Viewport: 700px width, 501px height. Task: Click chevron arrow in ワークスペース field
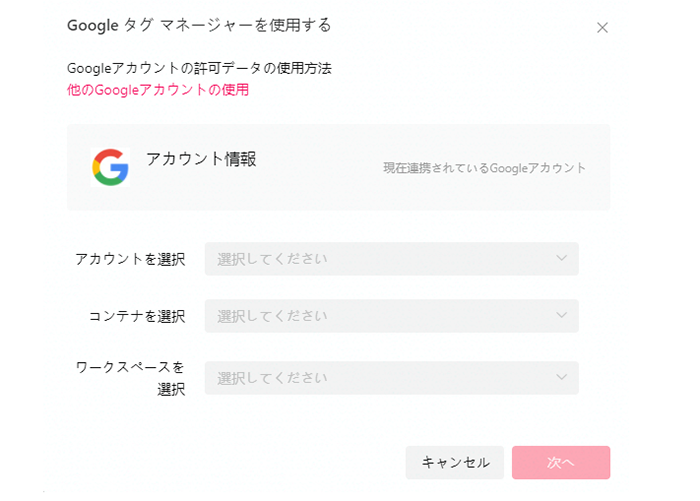(x=562, y=377)
